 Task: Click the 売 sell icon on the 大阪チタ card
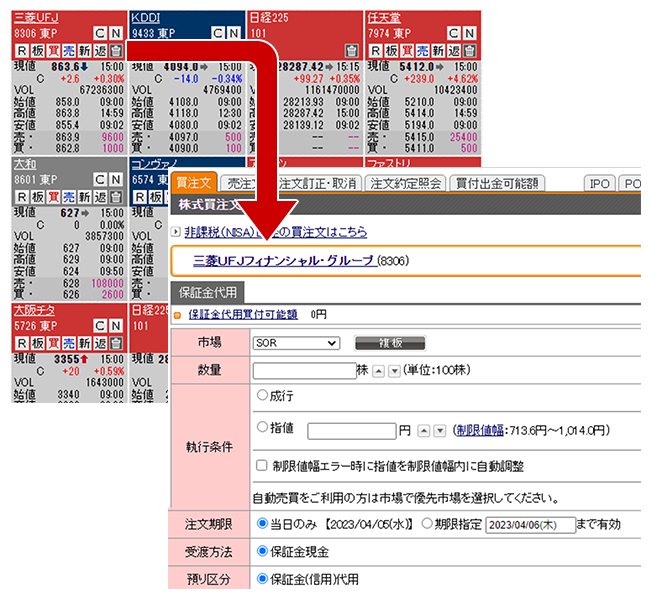click(69, 343)
